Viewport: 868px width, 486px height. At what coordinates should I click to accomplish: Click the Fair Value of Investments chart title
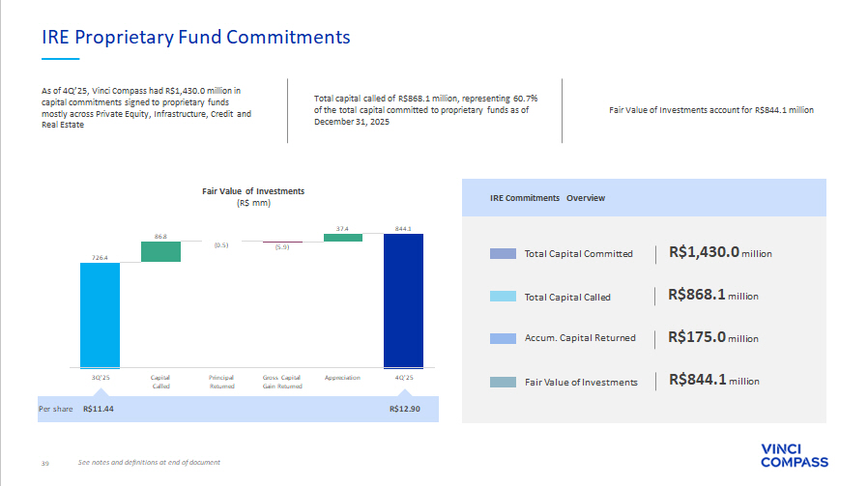point(253,191)
